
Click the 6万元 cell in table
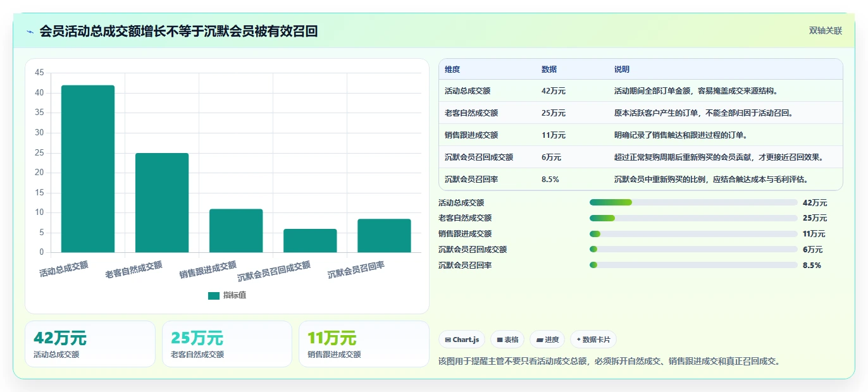click(x=551, y=157)
